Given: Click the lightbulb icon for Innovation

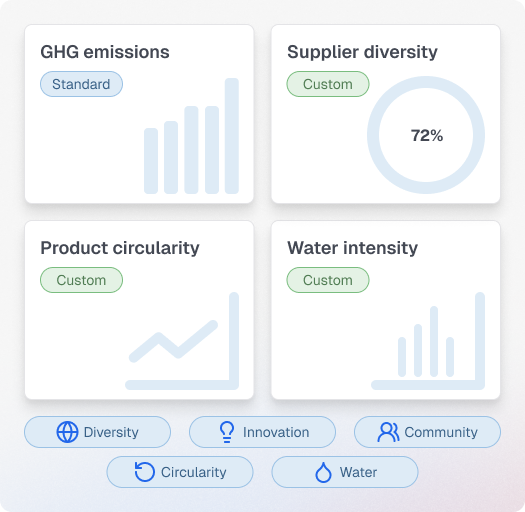Looking at the screenshot, I should (227, 432).
